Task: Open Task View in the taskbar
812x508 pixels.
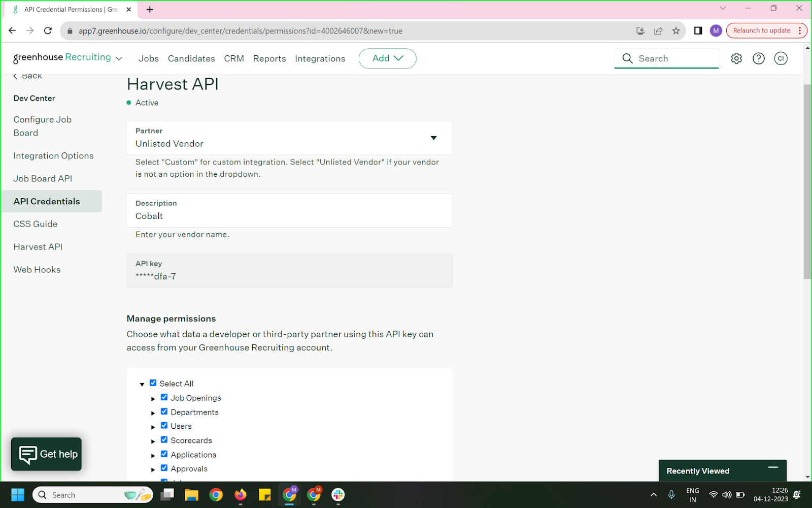Action: tap(167, 495)
